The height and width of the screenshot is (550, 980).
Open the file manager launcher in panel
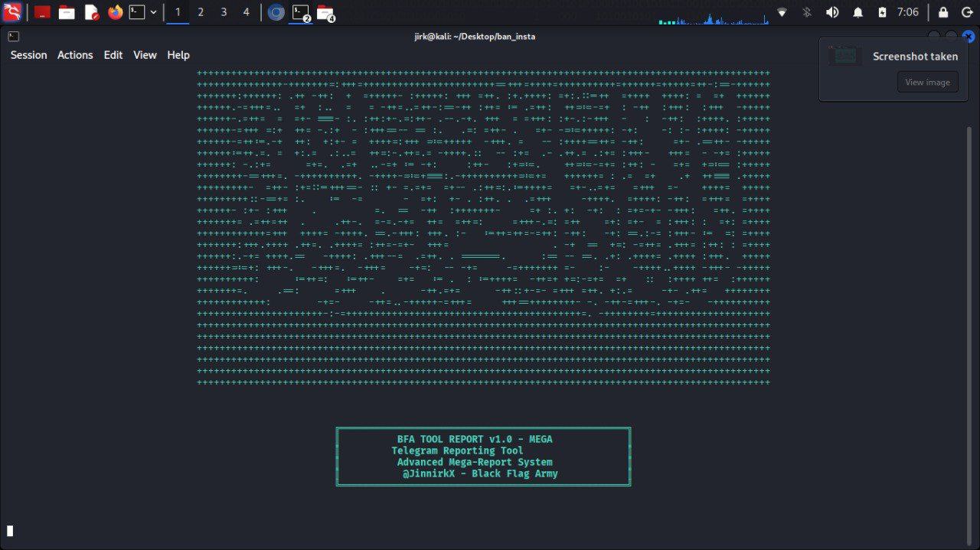pyautogui.click(x=67, y=12)
